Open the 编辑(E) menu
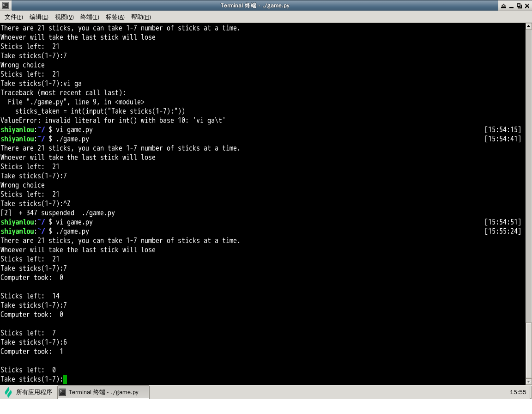 click(x=39, y=17)
